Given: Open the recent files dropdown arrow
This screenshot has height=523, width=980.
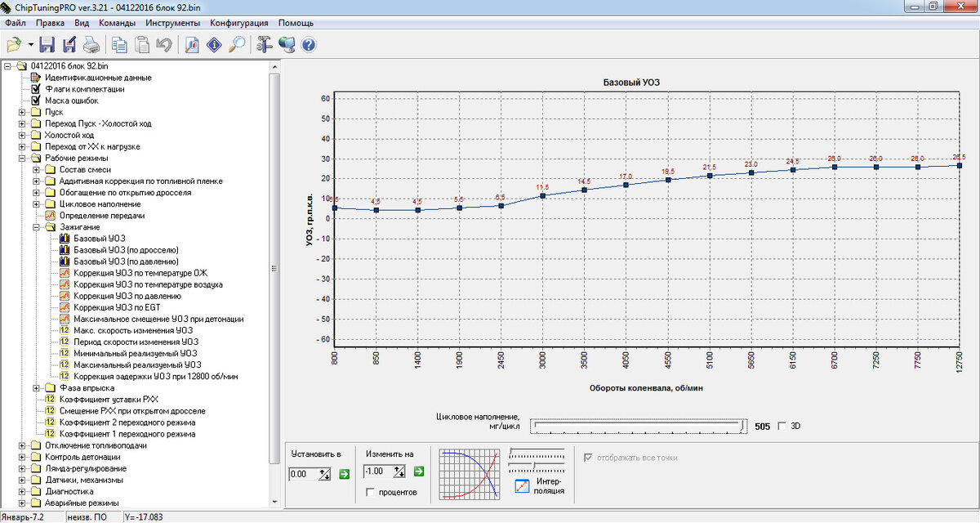Looking at the screenshot, I should point(30,45).
